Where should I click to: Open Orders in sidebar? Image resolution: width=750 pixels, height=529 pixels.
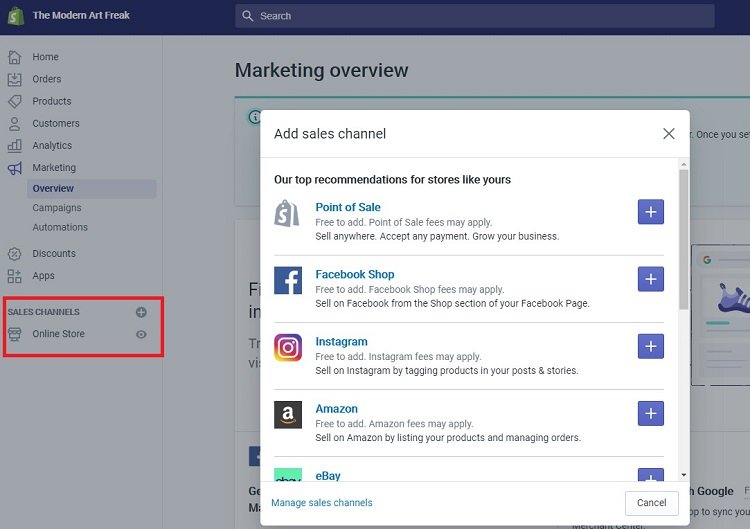point(46,79)
